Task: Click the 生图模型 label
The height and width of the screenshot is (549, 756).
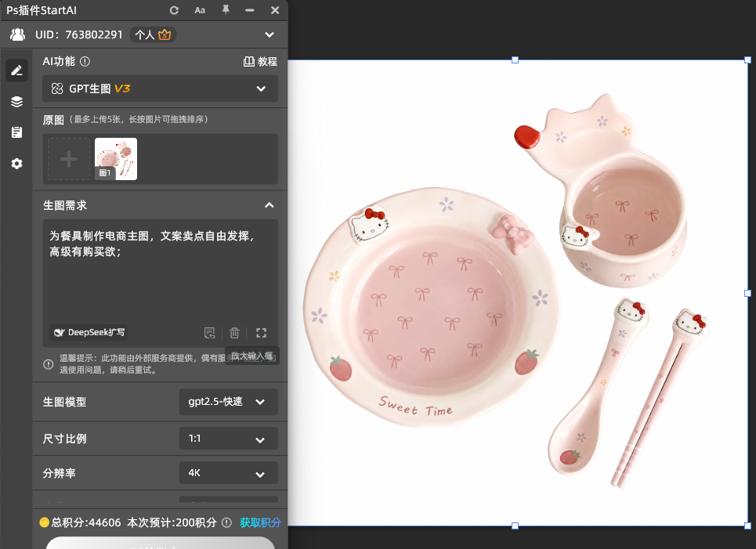Action: pos(64,402)
